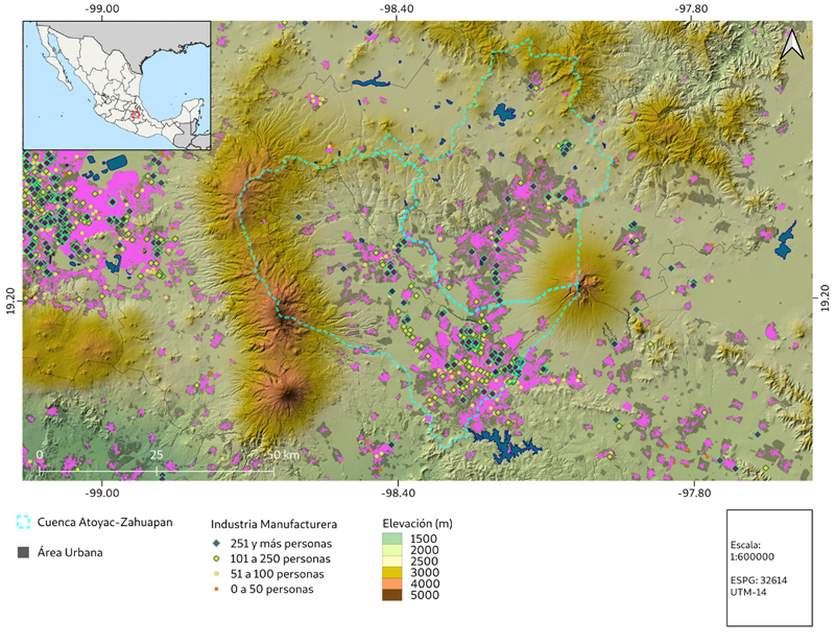Select the 4000 elevation color swatch

click(392, 583)
